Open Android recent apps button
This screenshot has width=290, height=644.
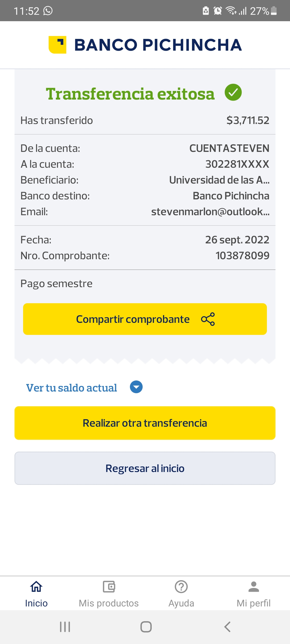pyautogui.click(x=65, y=627)
